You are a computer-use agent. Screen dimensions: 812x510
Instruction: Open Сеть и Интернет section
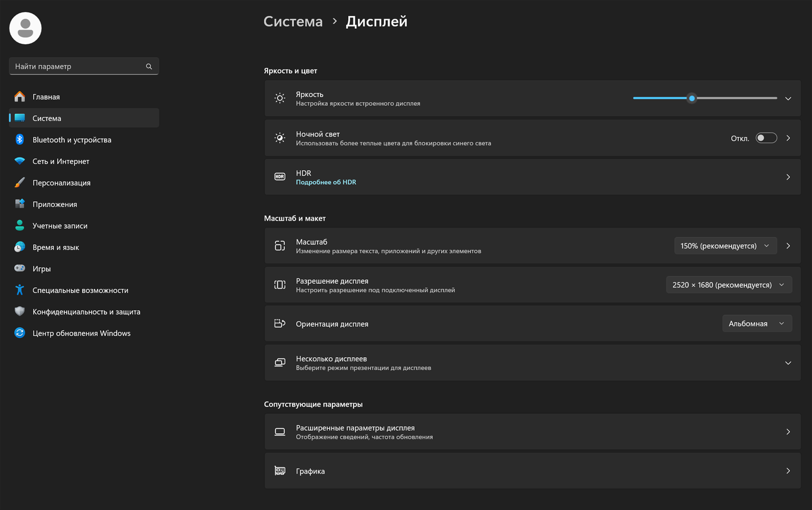click(84, 161)
